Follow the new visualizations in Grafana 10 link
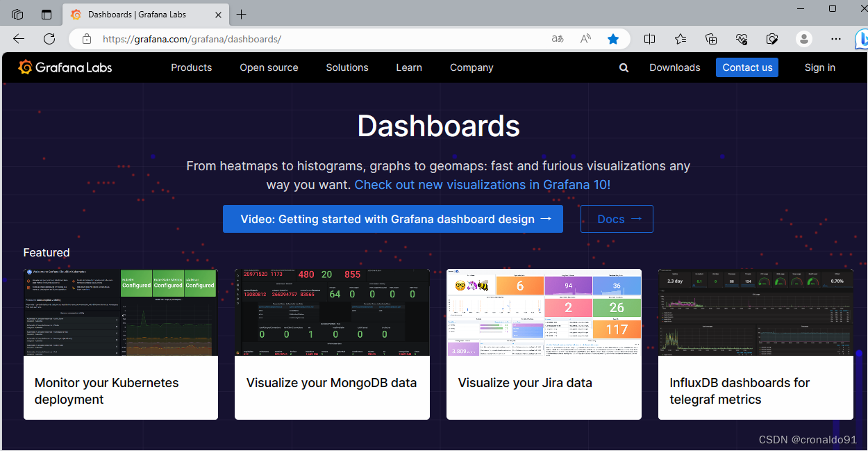Viewport: 868px width, 451px height. (483, 185)
